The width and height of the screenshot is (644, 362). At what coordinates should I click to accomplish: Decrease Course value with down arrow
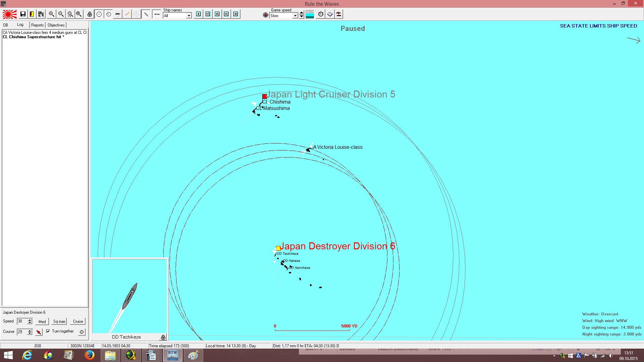pos(30,334)
